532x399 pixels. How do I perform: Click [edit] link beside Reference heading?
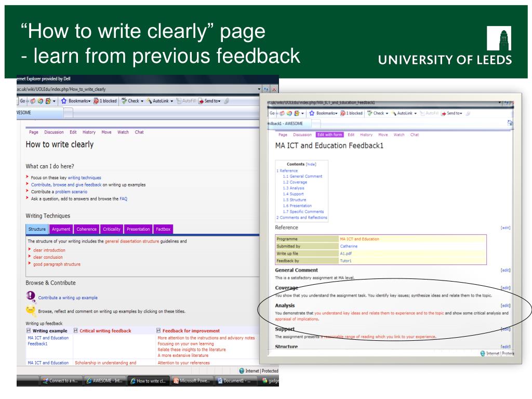pyautogui.click(x=505, y=228)
